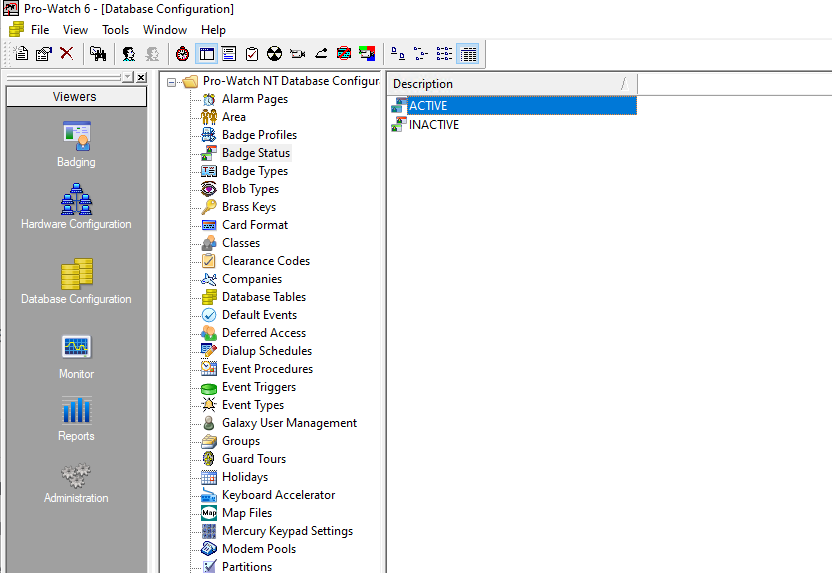Open the Tools menu
Screen dimensions: 832x573
click(x=115, y=30)
